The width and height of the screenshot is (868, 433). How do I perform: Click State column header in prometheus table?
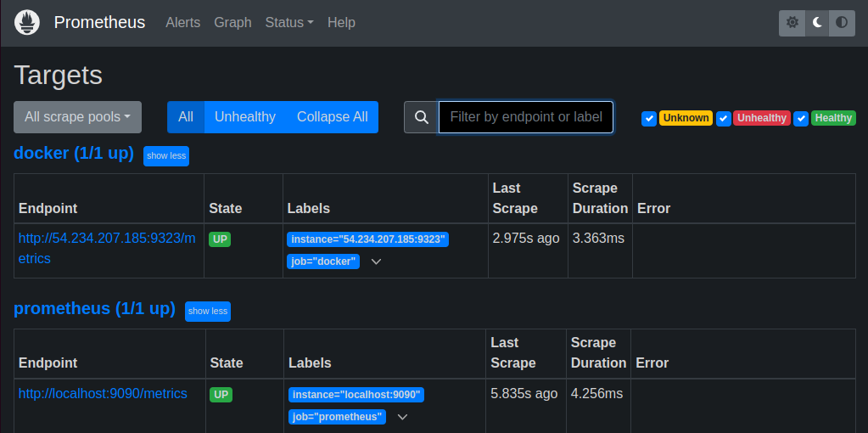point(227,363)
